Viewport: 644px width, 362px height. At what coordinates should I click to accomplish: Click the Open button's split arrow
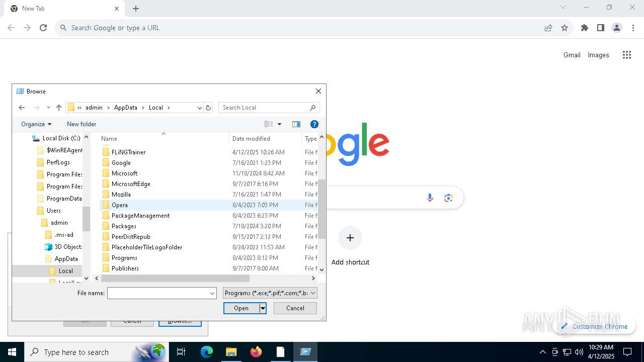[263, 308]
